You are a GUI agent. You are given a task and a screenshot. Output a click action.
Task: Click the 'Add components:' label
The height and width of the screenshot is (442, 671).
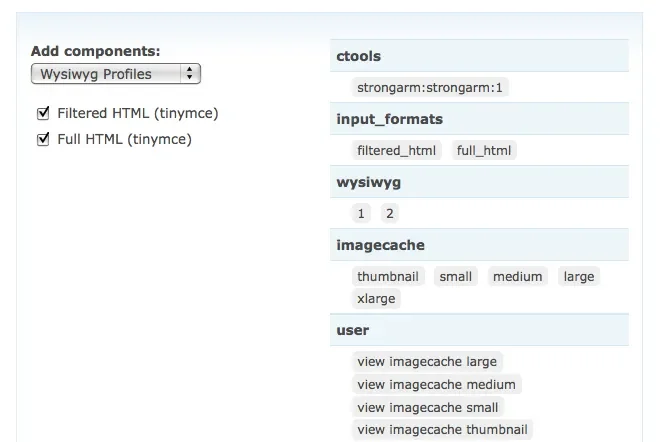95,51
